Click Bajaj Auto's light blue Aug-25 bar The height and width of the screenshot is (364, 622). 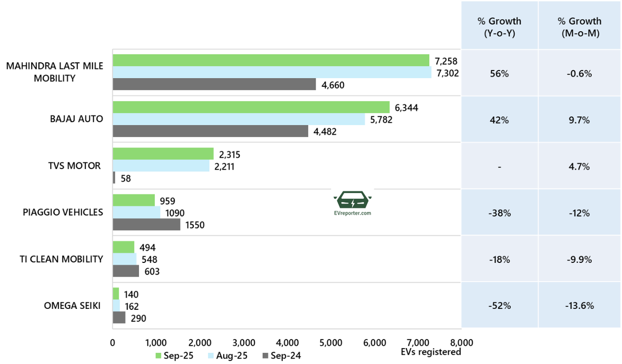pyautogui.click(x=239, y=119)
